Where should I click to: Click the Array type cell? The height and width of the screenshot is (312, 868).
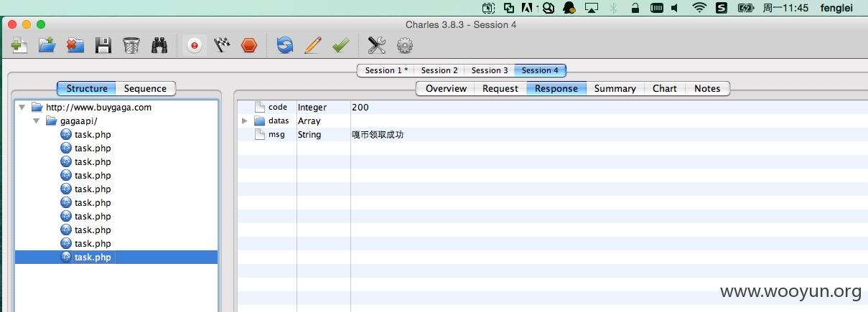(309, 121)
